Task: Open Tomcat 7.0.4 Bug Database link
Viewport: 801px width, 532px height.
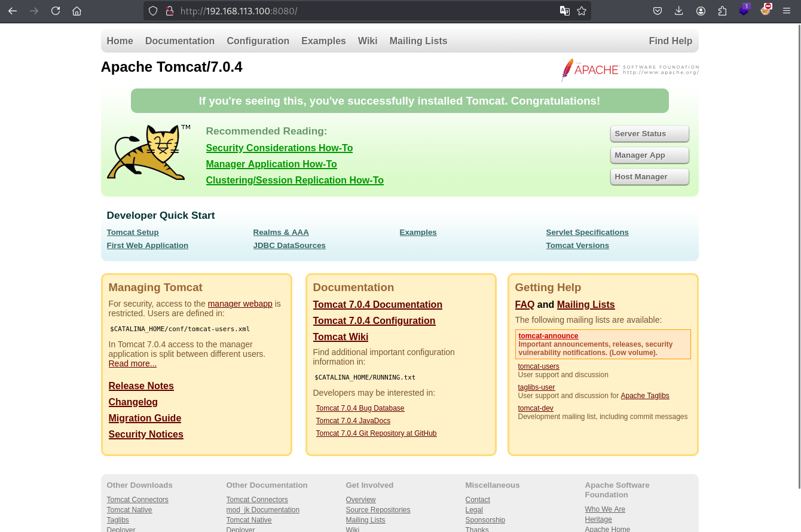Action: point(360,408)
